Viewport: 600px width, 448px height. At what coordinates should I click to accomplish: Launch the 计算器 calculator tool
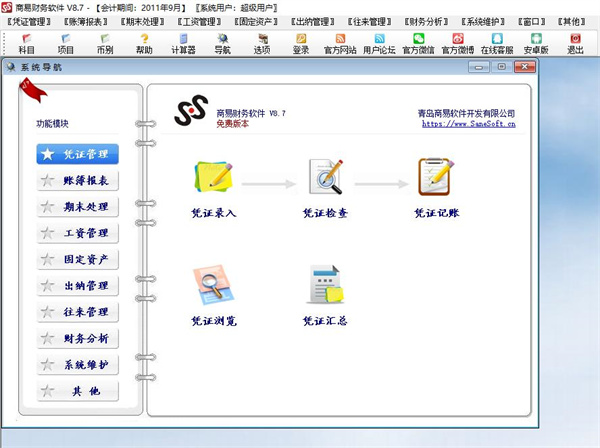pos(183,44)
